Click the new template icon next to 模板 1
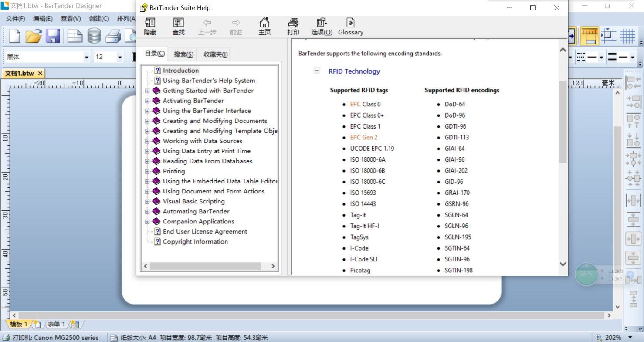Screen dimensions: 644x342 [x=37, y=324]
